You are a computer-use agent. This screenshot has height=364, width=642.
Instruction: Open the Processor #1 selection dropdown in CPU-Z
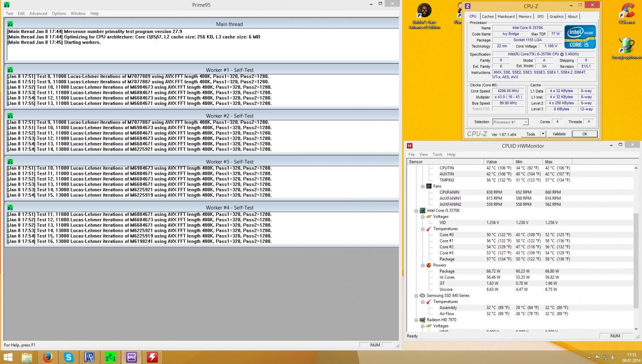(x=510, y=122)
